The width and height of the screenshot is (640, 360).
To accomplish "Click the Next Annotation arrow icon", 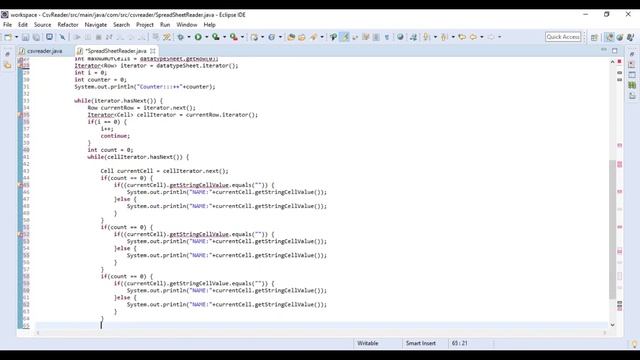I will click(427, 37).
